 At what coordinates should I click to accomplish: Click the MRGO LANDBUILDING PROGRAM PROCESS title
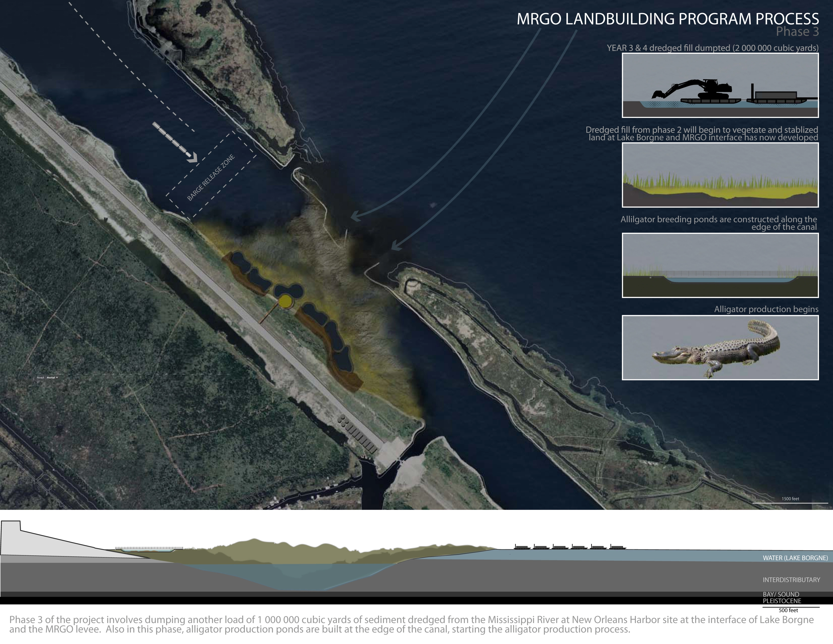[667, 19]
